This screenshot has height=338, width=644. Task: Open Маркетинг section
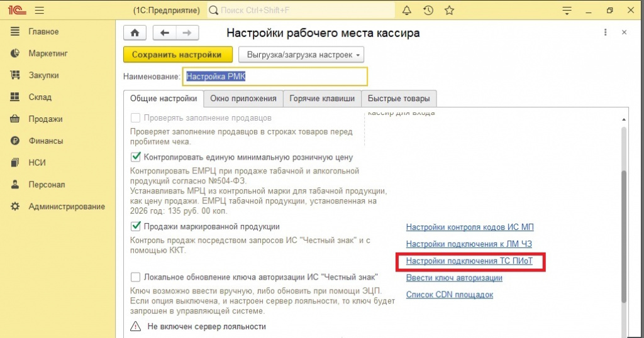tap(48, 53)
